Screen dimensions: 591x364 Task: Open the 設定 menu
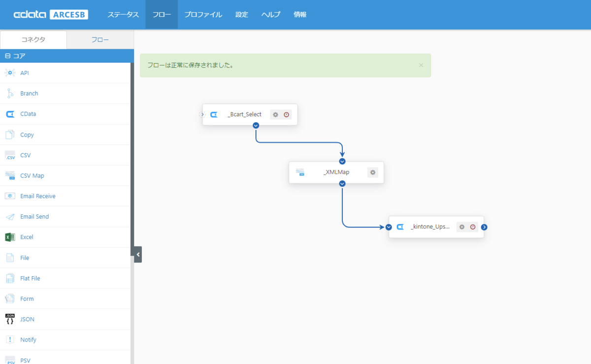[x=242, y=15]
